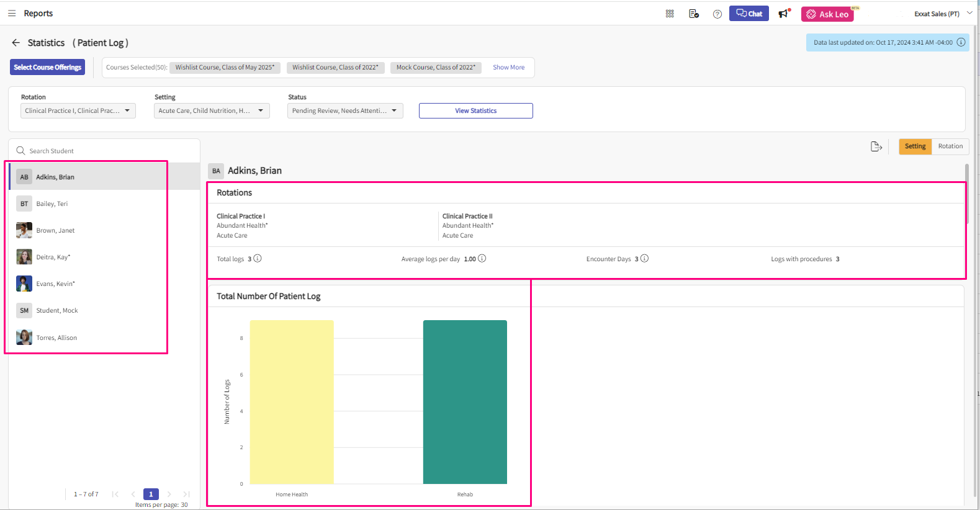Screen dimensions: 980x510
Task: Click info icon beside data last updated
Action: point(961,42)
